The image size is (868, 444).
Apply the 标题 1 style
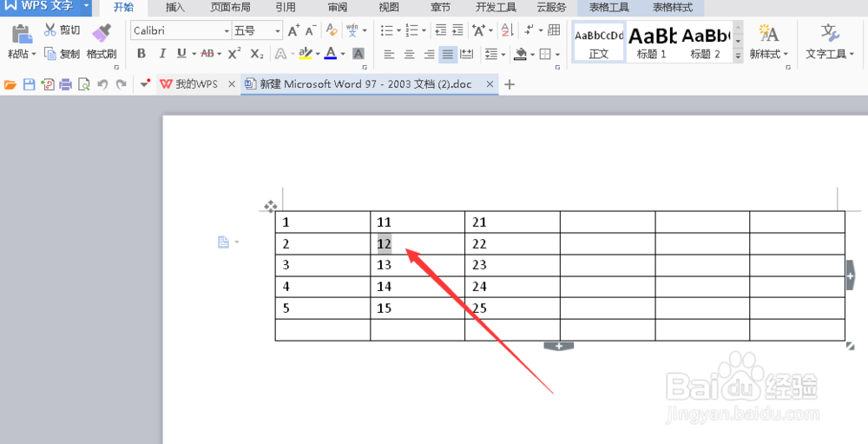pyautogui.click(x=652, y=42)
